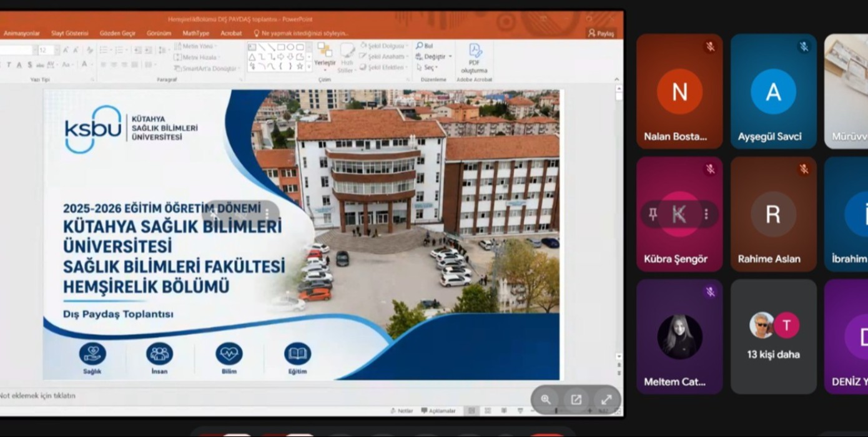This screenshot has width=868, height=437.
Task: Select the Görünüm ribbon tab
Action: [x=159, y=33]
